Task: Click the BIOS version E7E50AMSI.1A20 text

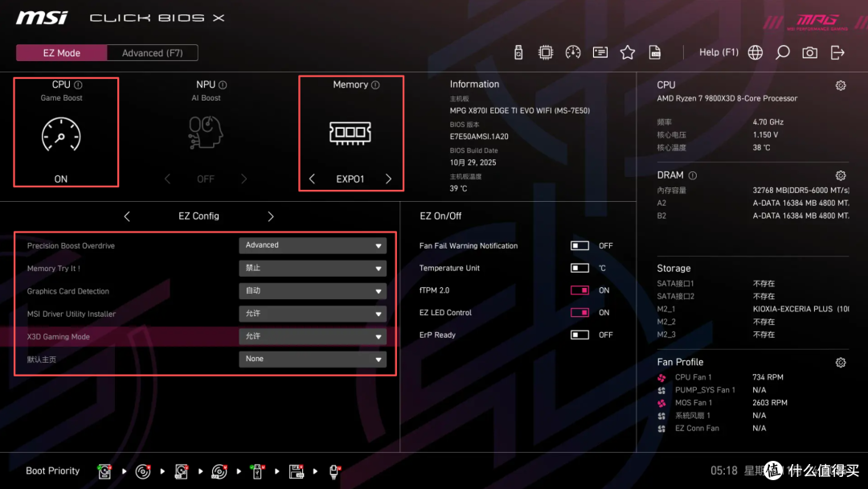Action: (479, 136)
